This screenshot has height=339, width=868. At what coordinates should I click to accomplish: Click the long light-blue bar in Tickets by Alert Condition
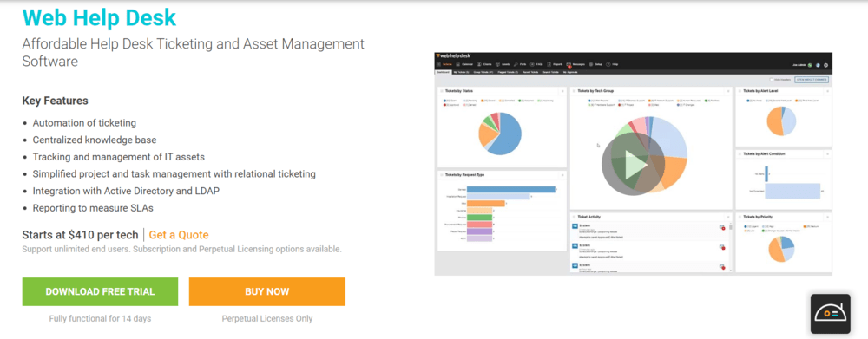coord(792,191)
